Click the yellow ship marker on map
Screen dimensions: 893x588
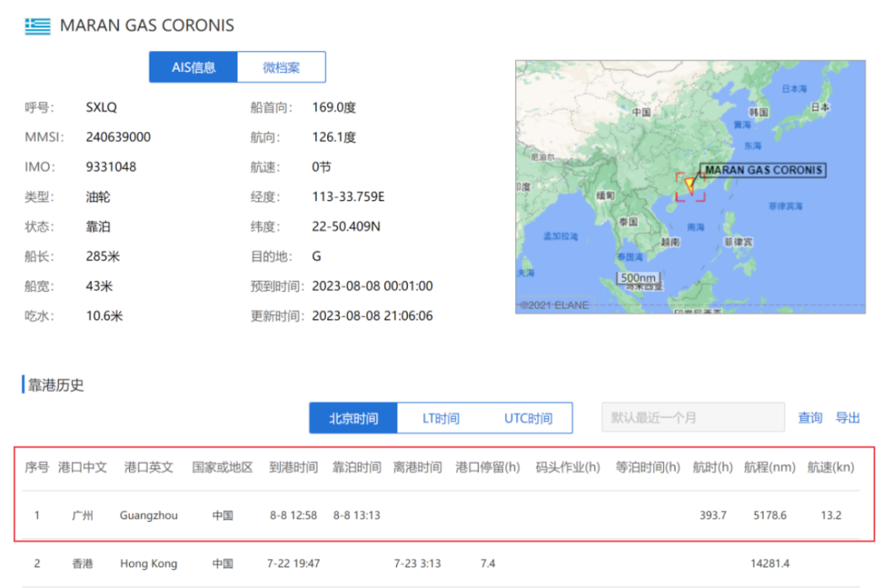(x=689, y=185)
